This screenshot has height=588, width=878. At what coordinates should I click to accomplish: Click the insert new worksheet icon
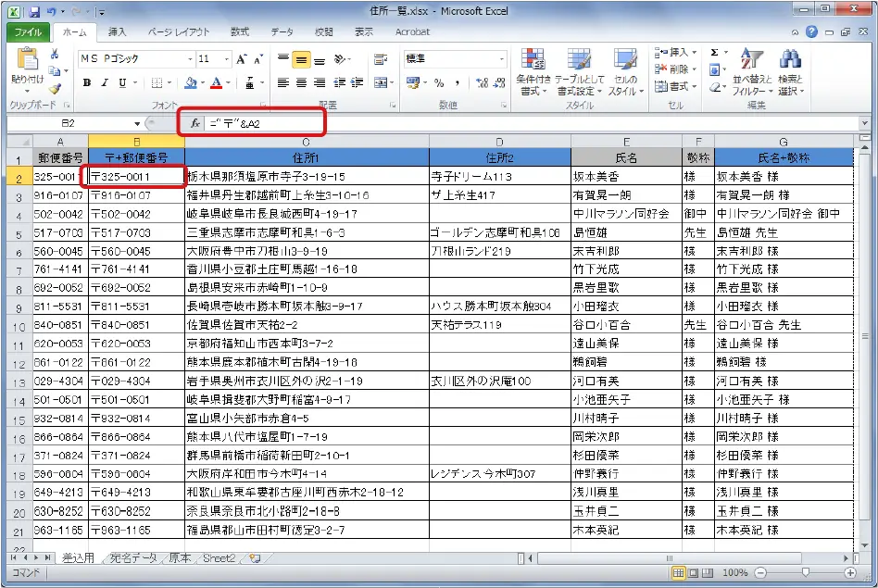pos(256,557)
